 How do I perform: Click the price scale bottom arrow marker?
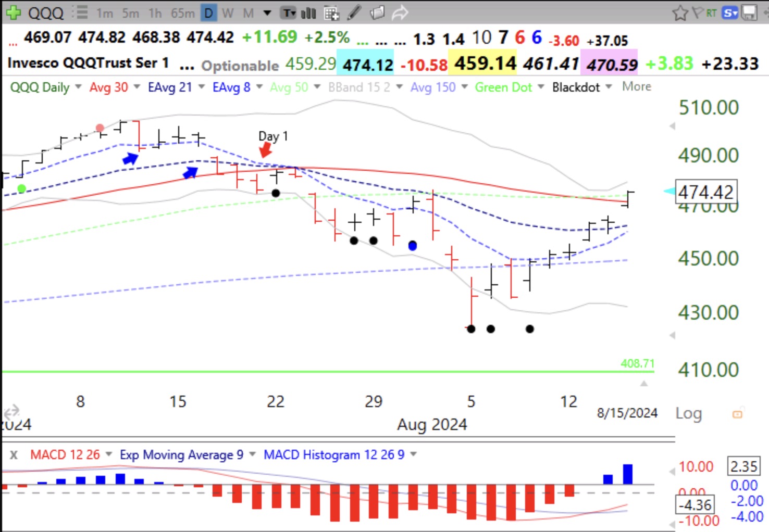(673, 335)
